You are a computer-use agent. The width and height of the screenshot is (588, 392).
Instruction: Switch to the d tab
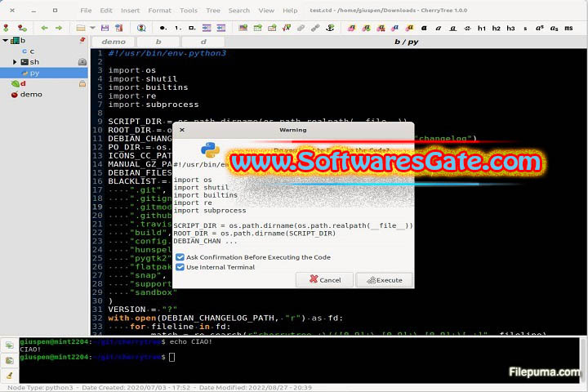click(203, 42)
